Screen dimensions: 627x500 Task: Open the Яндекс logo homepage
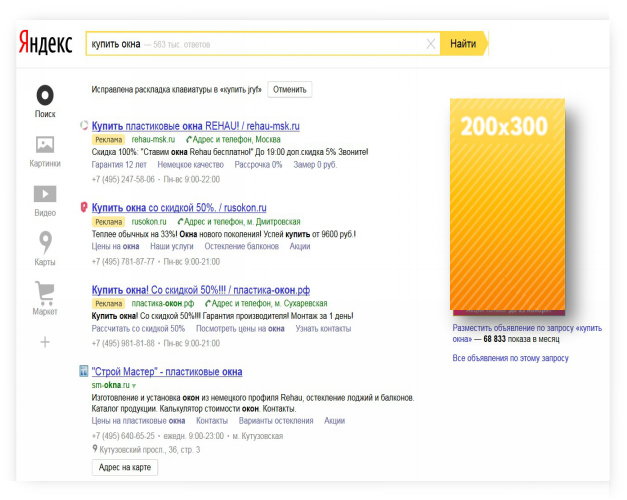pyautogui.click(x=46, y=43)
